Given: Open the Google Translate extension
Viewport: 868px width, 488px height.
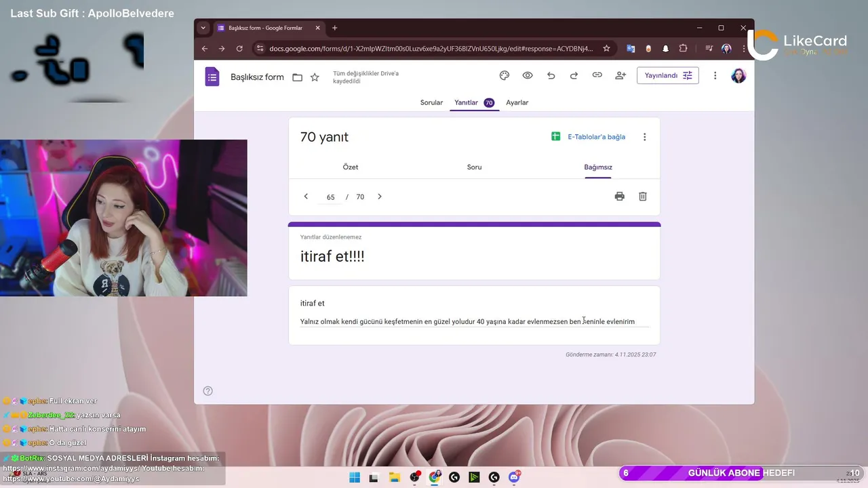Looking at the screenshot, I should click(631, 49).
